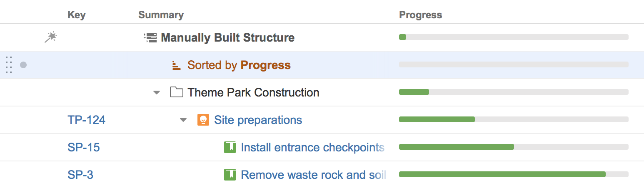Click the Key column header
Viewport: 644px width, 188px height.
coord(77,15)
